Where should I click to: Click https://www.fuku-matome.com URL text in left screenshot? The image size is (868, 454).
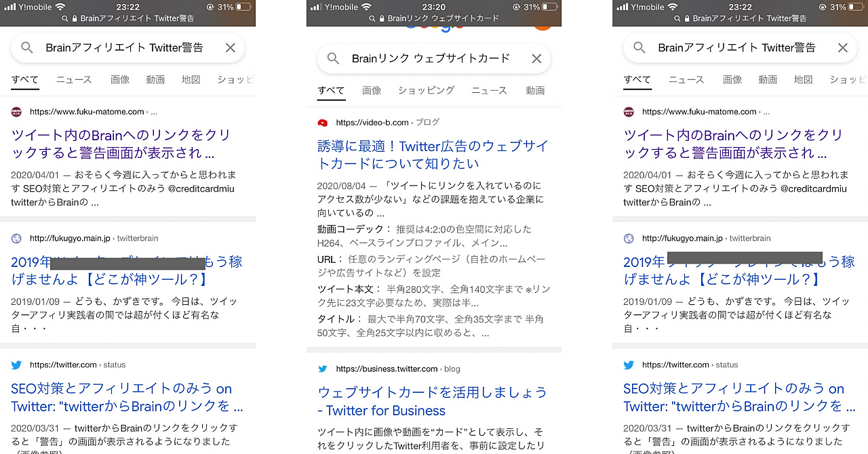pos(87,112)
